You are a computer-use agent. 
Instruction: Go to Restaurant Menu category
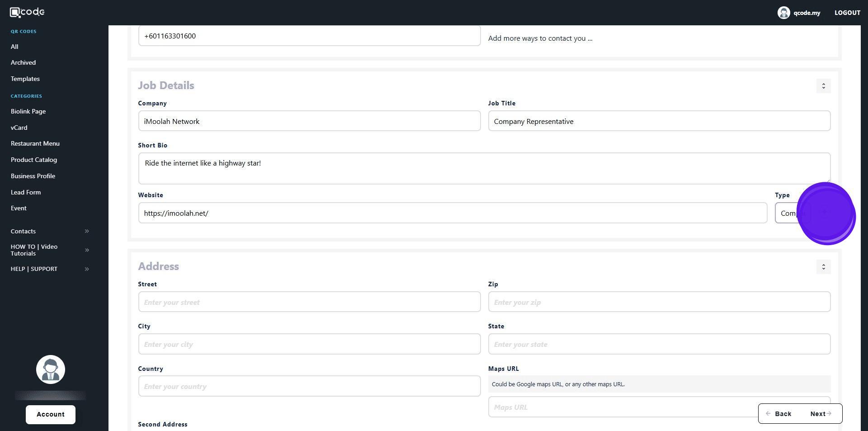[35, 143]
